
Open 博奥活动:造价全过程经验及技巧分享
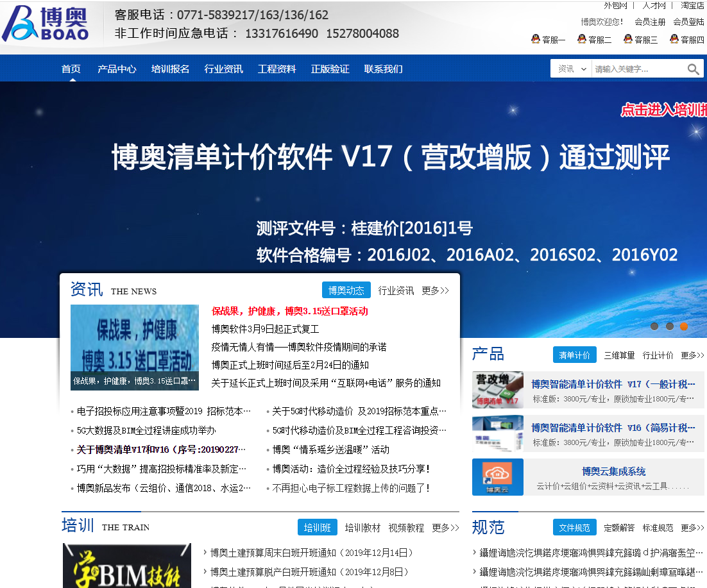pos(351,469)
